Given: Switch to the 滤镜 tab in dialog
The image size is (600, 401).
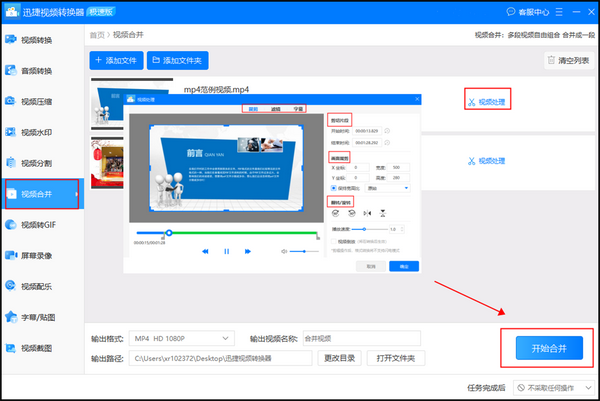Looking at the screenshot, I should (275, 108).
